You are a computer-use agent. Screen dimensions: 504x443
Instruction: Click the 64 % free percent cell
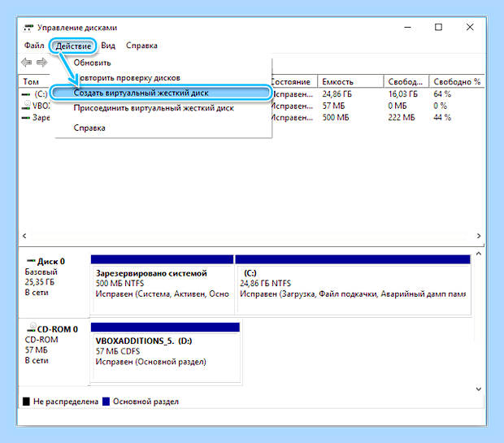click(442, 93)
